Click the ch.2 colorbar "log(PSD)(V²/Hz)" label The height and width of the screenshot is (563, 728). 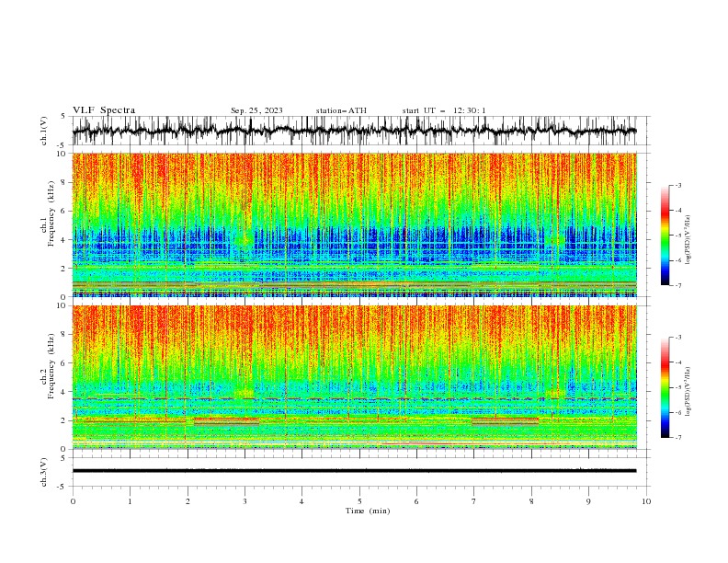(688, 391)
